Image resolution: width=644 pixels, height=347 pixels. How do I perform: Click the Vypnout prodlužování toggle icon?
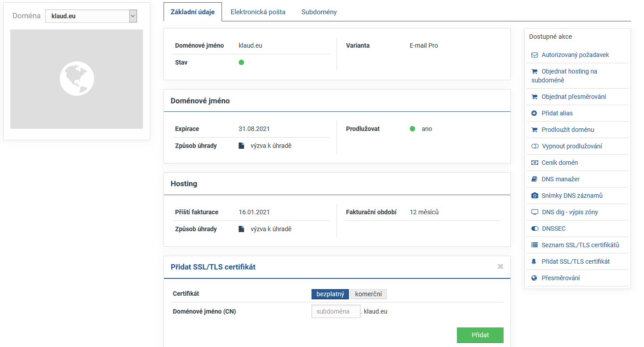535,147
